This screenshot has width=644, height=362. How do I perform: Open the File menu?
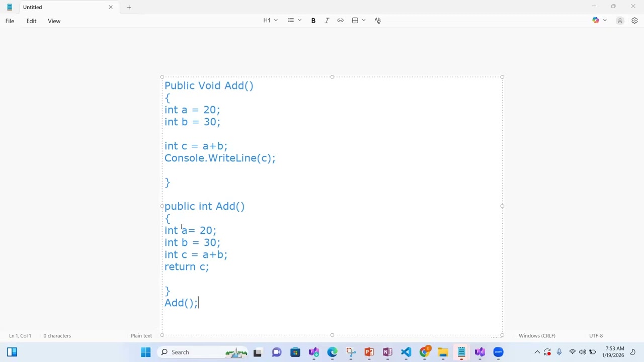(10, 21)
